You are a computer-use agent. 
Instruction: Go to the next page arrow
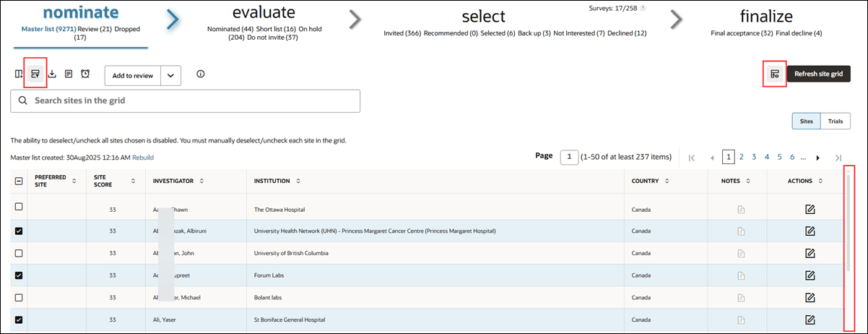click(818, 157)
